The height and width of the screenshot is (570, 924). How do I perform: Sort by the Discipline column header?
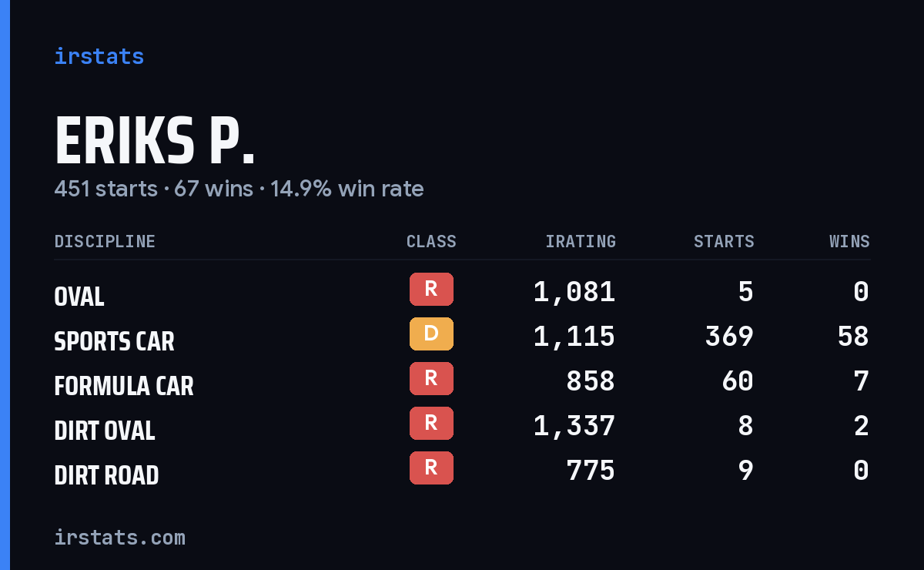tap(105, 241)
